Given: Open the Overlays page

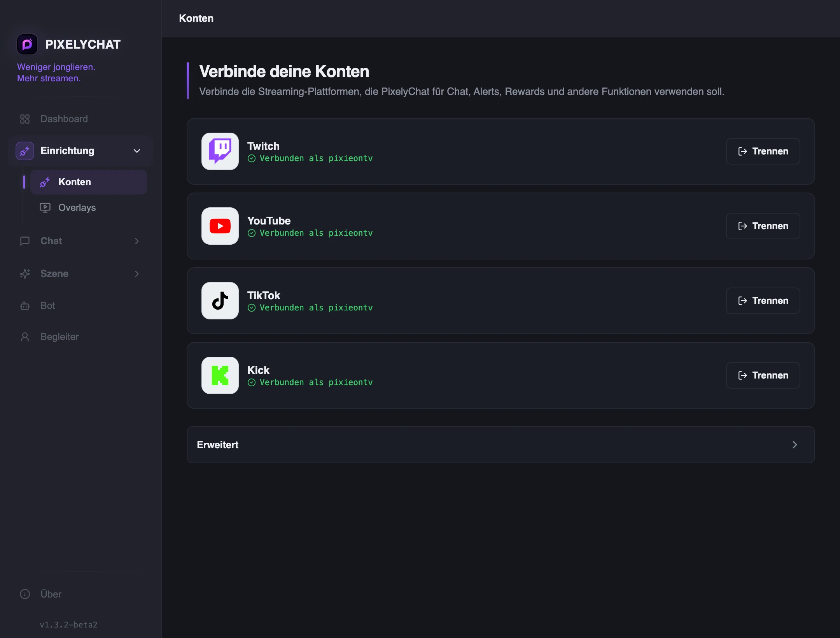Looking at the screenshot, I should pyautogui.click(x=89, y=208).
